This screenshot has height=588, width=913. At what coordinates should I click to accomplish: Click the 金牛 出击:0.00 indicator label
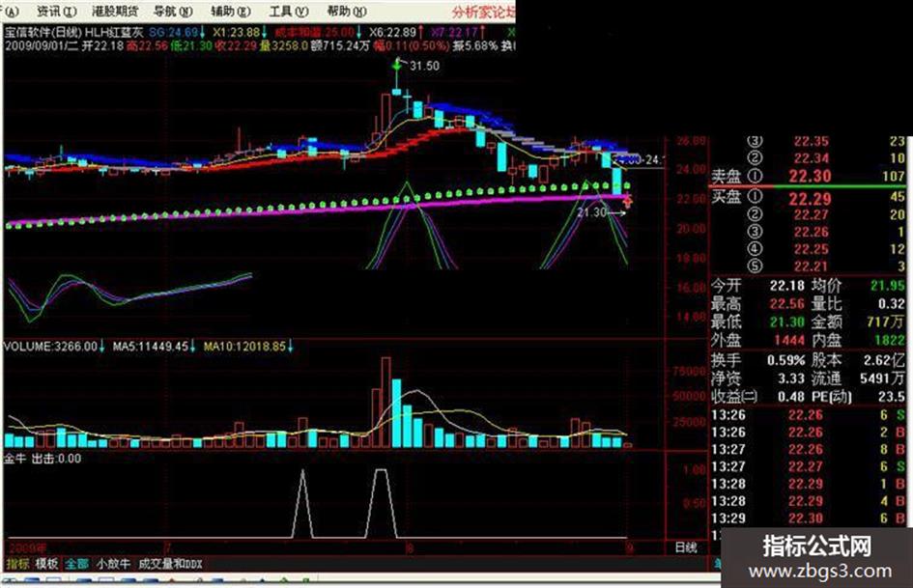[x=43, y=459]
